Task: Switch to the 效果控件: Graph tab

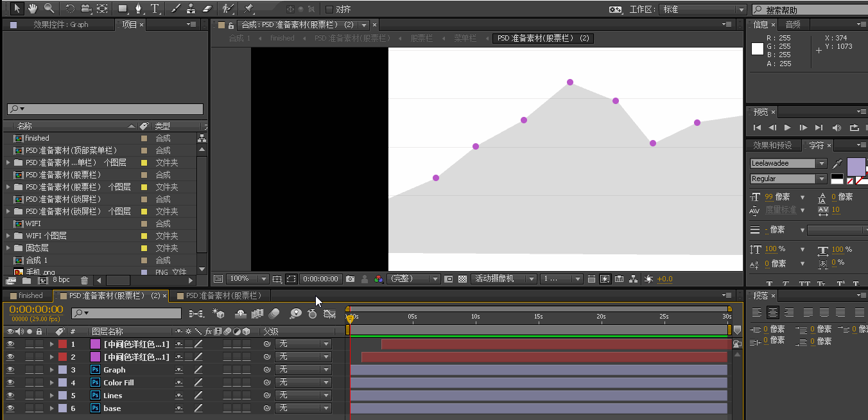Action: tap(60, 24)
